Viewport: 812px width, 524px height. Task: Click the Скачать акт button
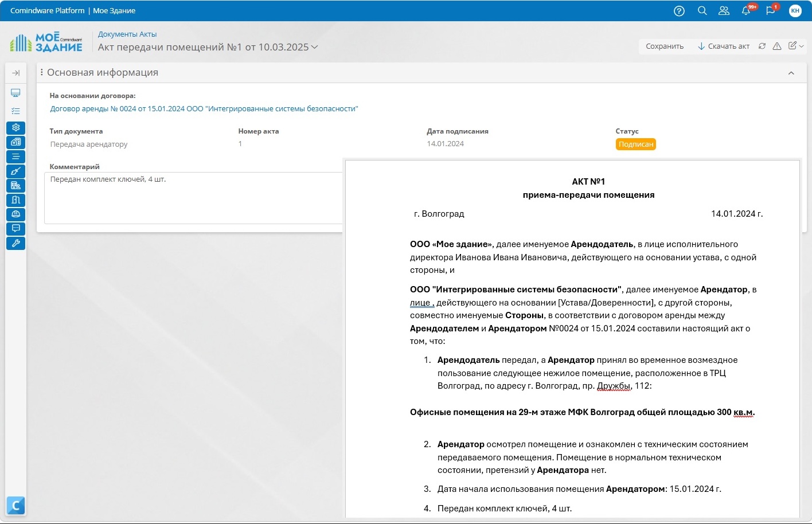(724, 46)
